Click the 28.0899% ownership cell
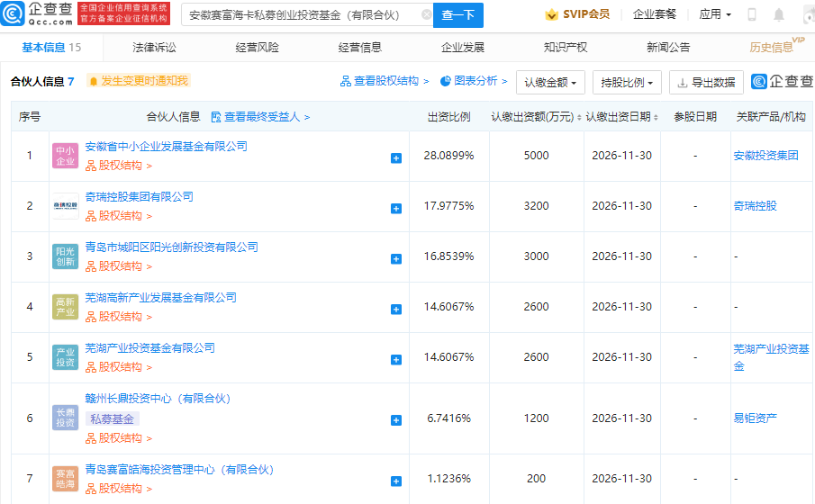The width and height of the screenshot is (815, 504). (x=449, y=156)
